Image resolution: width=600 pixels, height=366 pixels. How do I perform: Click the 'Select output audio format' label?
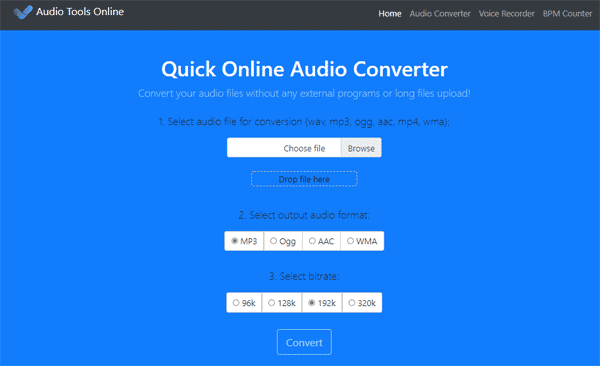[x=304, y=215]
